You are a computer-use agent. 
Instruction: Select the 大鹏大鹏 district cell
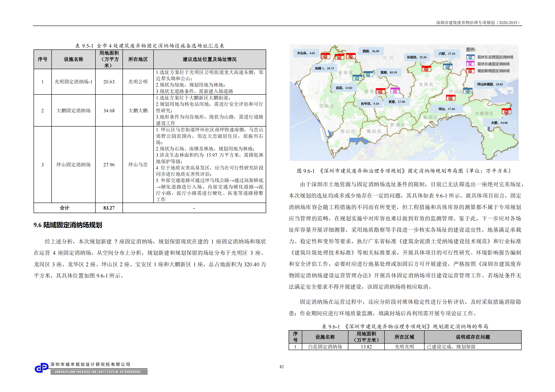[138, 111]
